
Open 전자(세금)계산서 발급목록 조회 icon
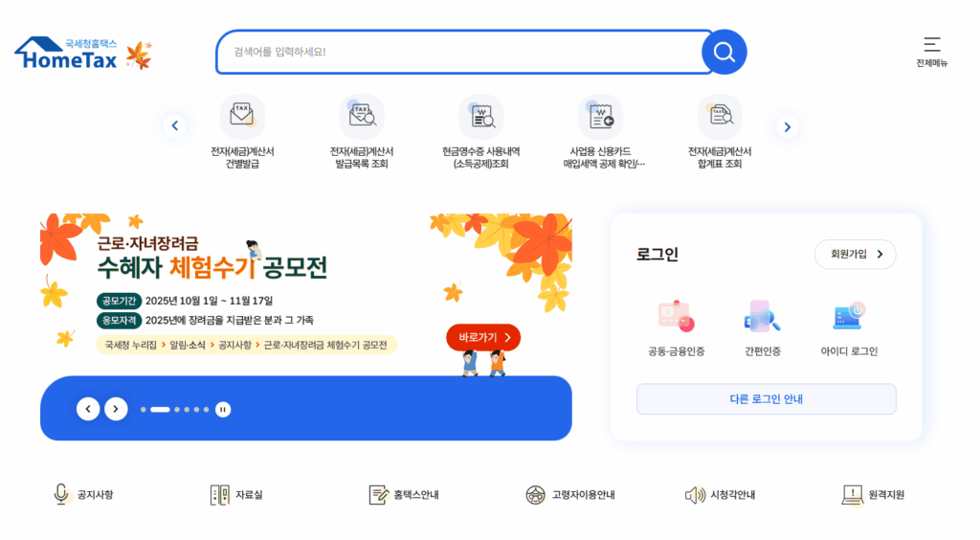(362, 117)
